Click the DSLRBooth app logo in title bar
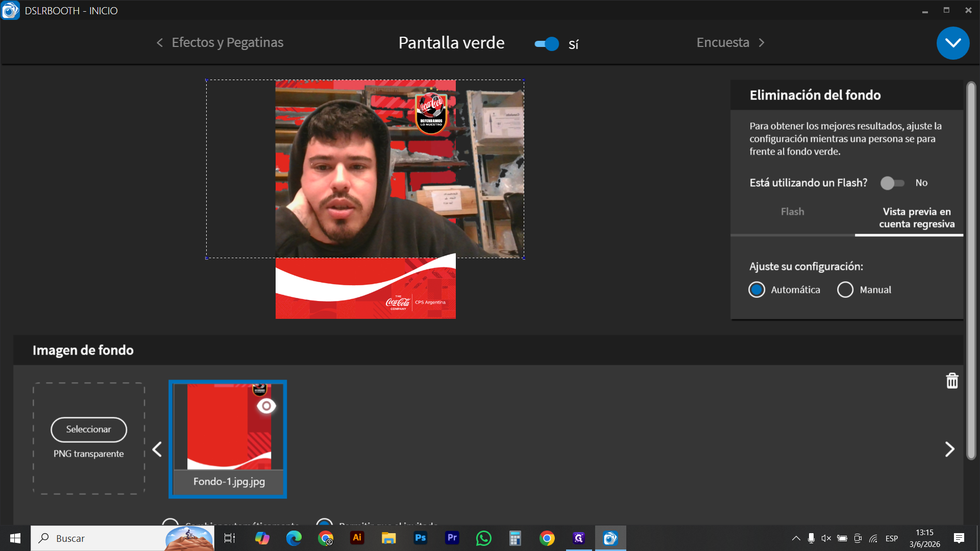The width and height of the screenshot is (980, 551). click(x=10, y=10)
